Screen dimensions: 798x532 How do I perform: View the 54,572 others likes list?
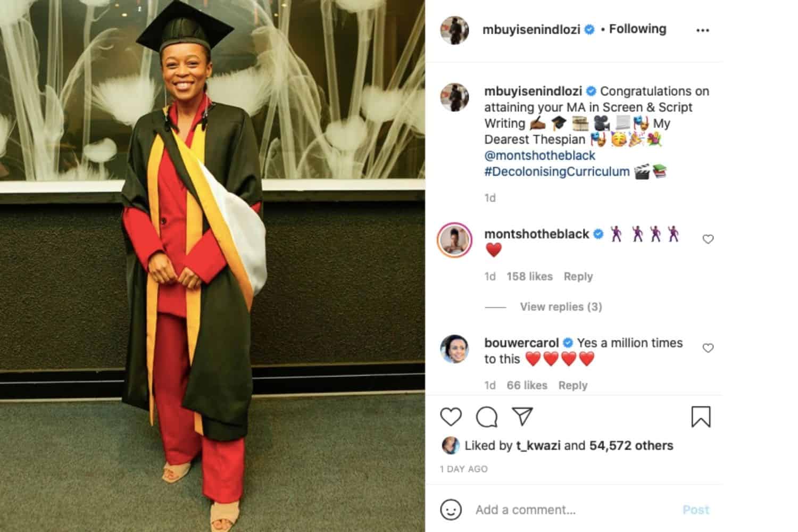[x=631, y=446]
